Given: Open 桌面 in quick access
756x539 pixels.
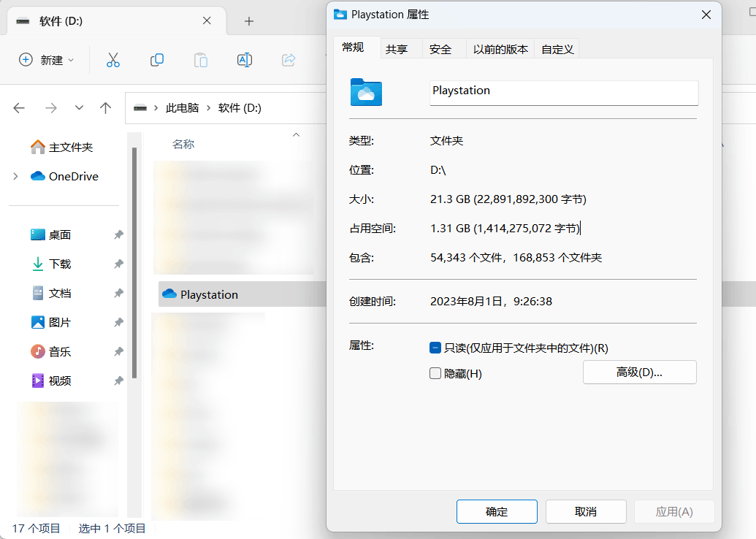Looking at the screenshot, I should (x=50, y=234).
